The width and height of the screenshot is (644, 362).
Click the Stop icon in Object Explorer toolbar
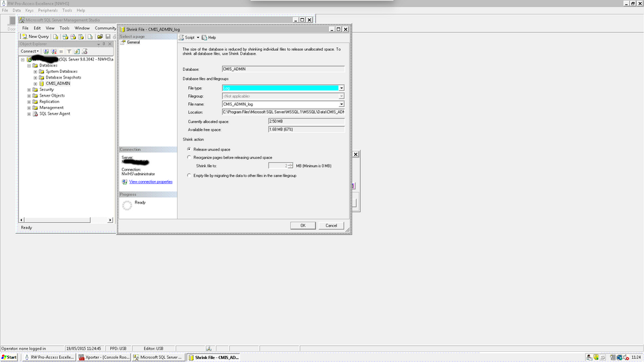pos(61,52)
